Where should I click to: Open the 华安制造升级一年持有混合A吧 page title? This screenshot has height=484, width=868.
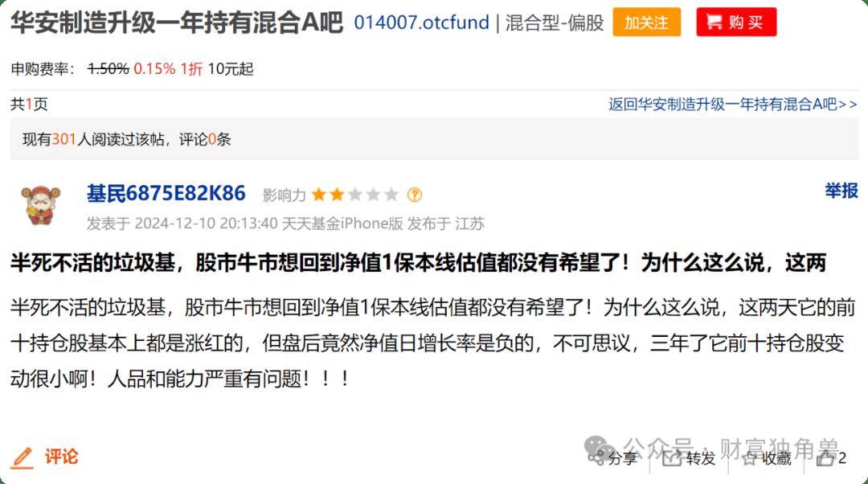click(177, 23)
